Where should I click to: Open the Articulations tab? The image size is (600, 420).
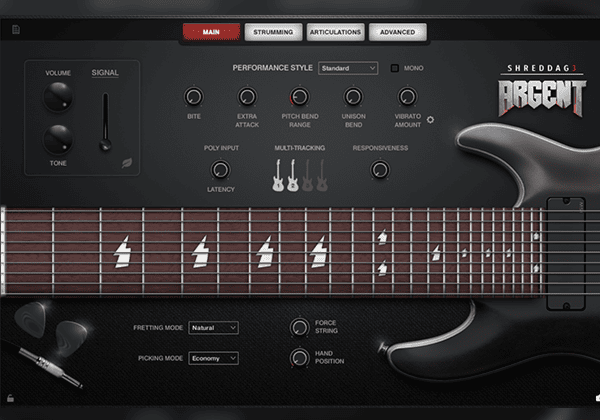coord(335,32)
